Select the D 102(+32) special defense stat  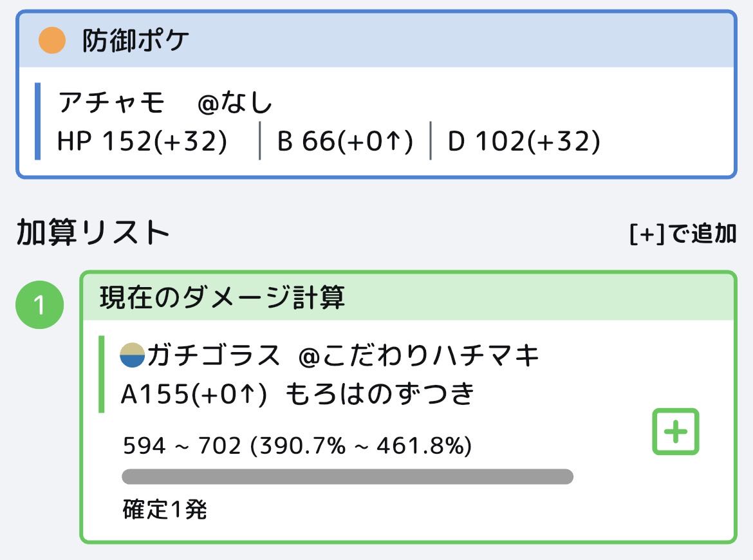523,142
